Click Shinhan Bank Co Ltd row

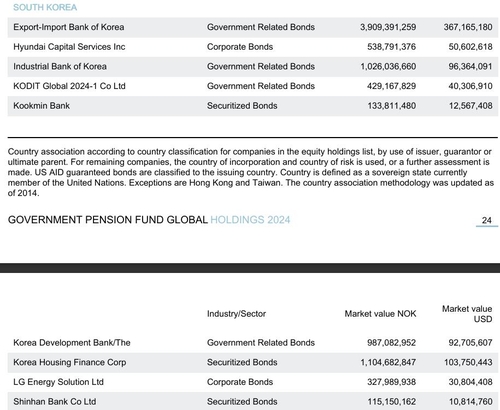click(253, 401)
